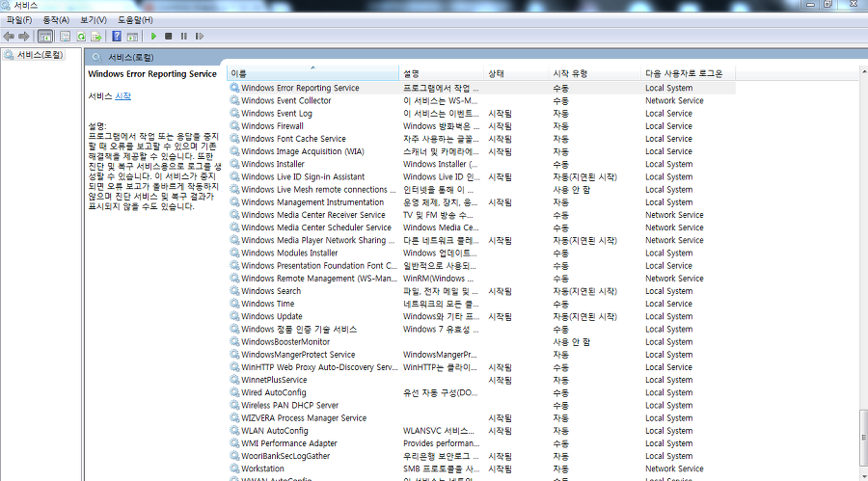Image resolution: width=868 pixels, height=481 pixels.
Task: Open Help with the blue question mark icon
Action: click(117, 37)
